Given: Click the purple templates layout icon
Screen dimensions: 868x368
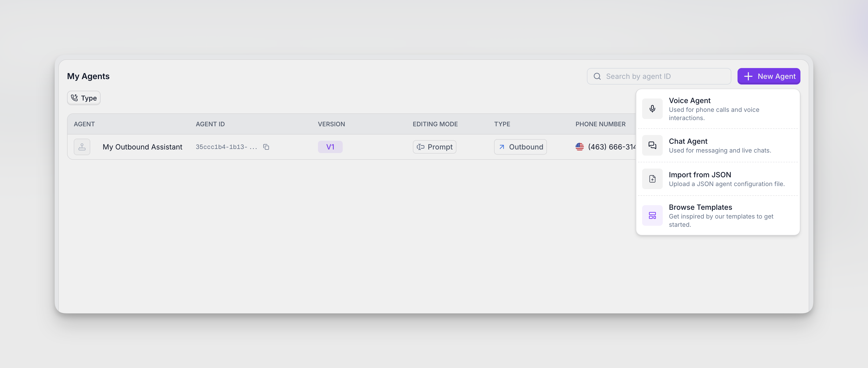Looking at the screenshot, I should tap(652, 215).
